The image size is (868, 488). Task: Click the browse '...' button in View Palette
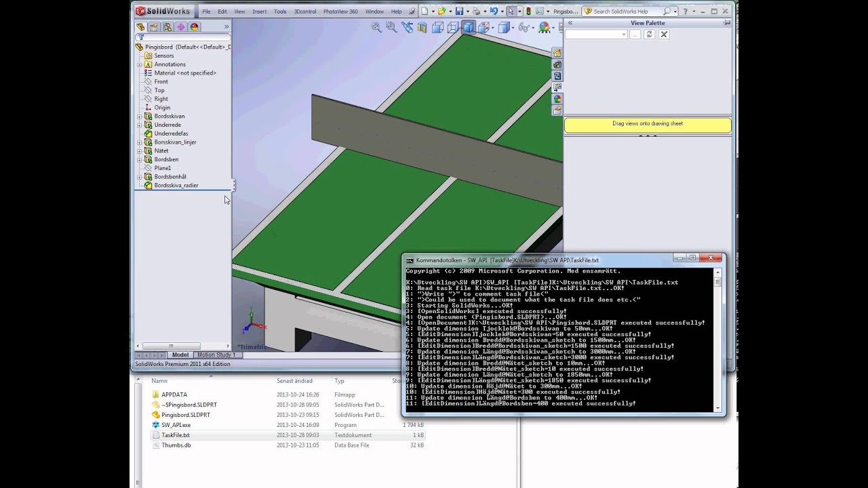pos(635,34)
